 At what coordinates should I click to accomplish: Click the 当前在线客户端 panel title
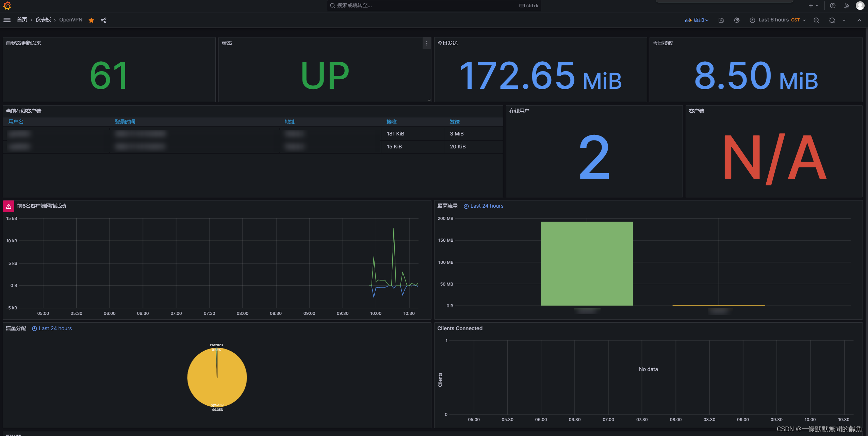(23, 111)
